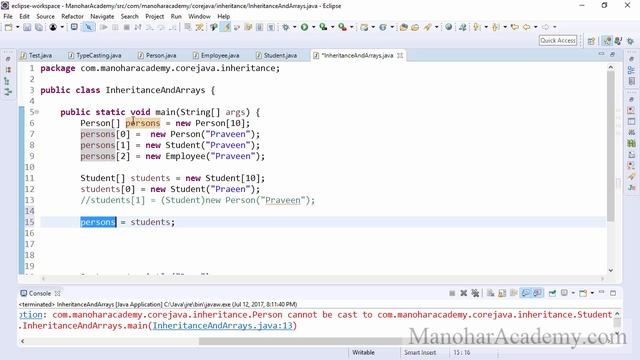Collapse the main method fold marker
This screenshot has height=360, width=640.
tap(37, 112)
